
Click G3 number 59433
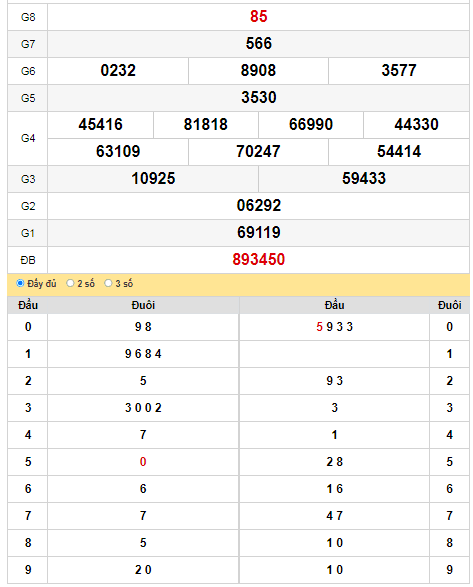click(x=364, y=179)
